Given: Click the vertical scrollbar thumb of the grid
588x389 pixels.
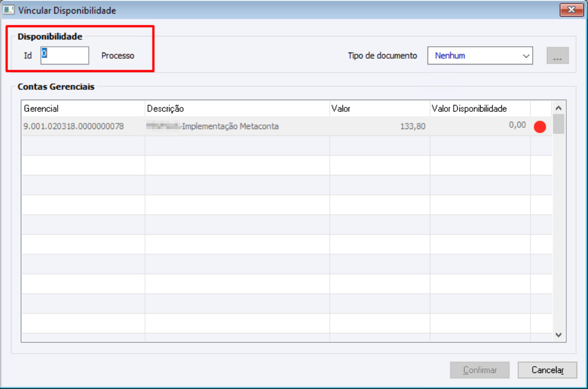Looking at the screenshot, I should click(558, 124).
